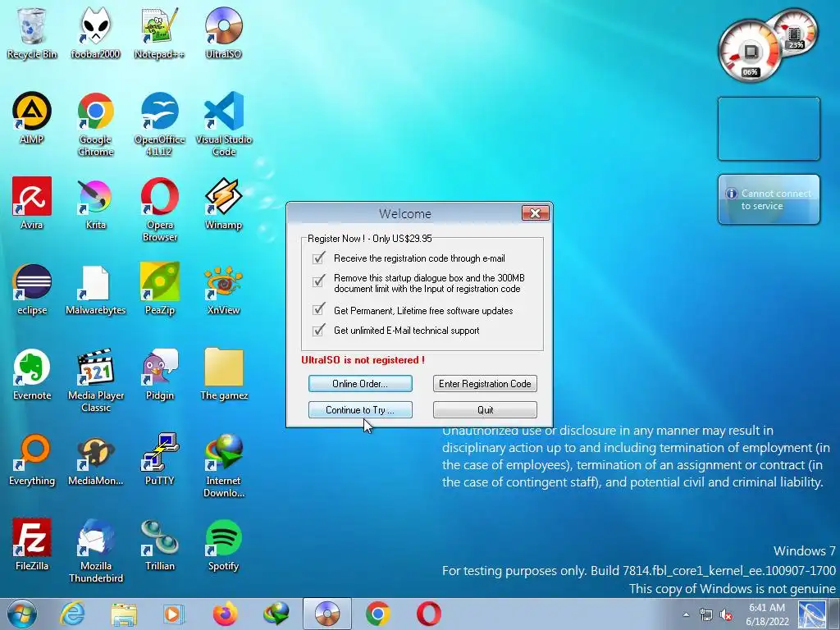Image resolution: width=840 pixels, height=630 pixels.
Task: Close the Welcome dialog with X
Action: click(535, 213)
